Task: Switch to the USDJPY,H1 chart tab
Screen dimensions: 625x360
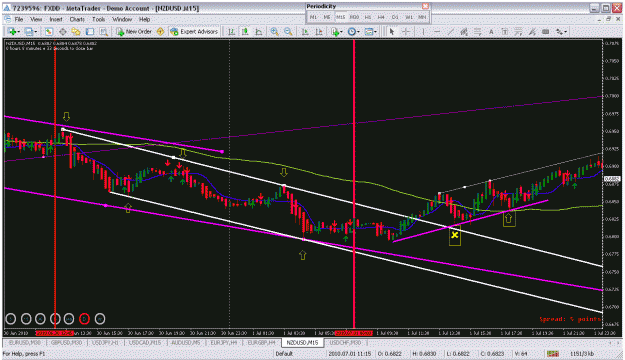Action: (x=105, y=342)
